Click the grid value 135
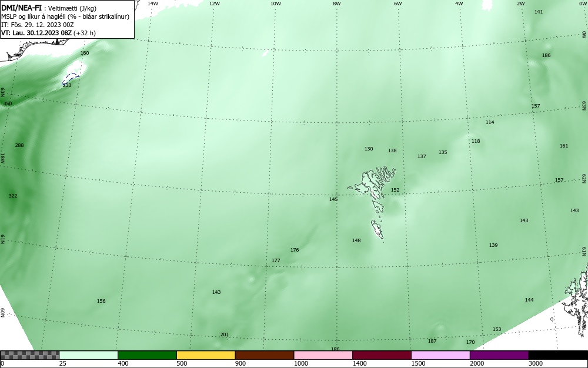The height and width of the screenshot is (368, 588). pyautogui.click(x=443, y=152)
